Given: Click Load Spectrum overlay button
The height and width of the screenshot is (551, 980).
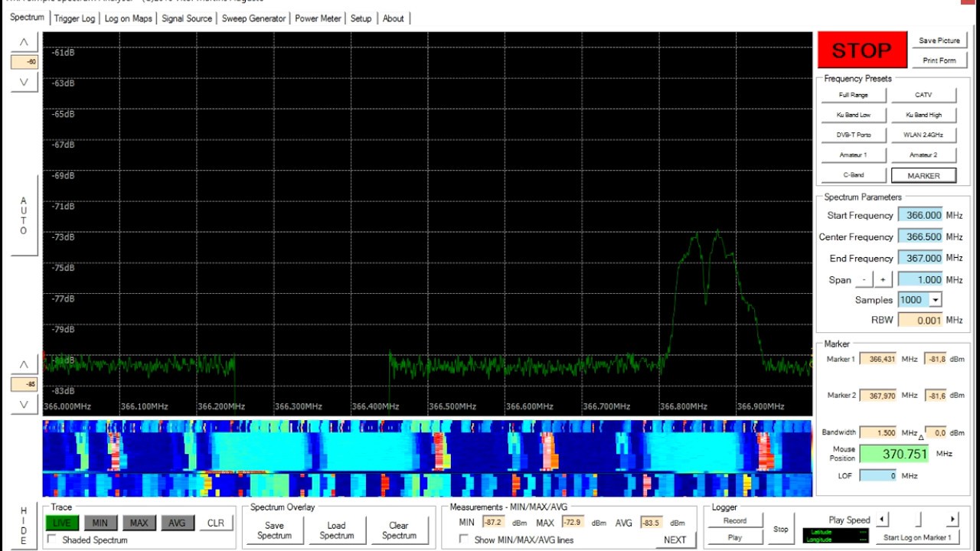Looking at the screenshot, I should [337, 530].
